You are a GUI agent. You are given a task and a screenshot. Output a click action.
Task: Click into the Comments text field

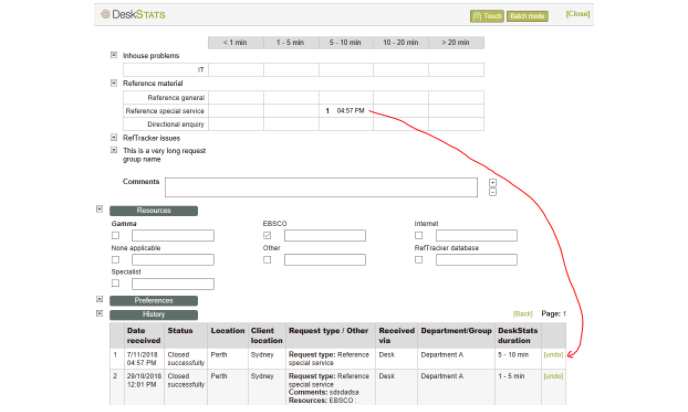pos(321,187)
